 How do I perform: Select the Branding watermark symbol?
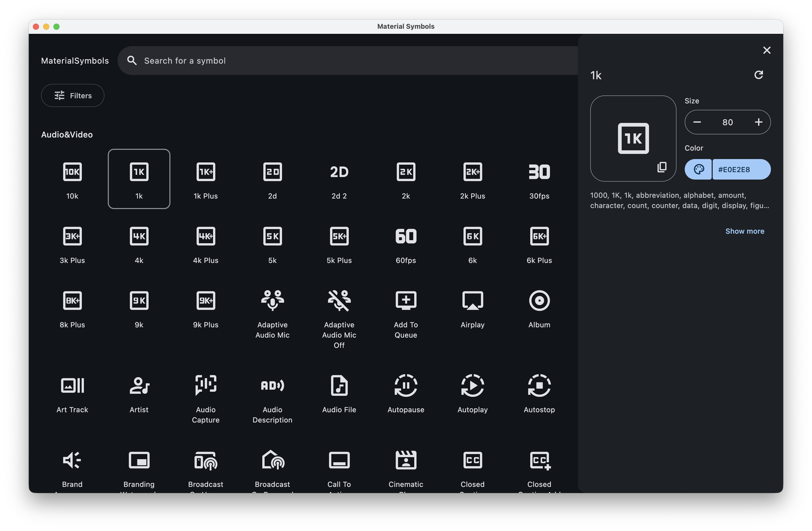(139, 466)
